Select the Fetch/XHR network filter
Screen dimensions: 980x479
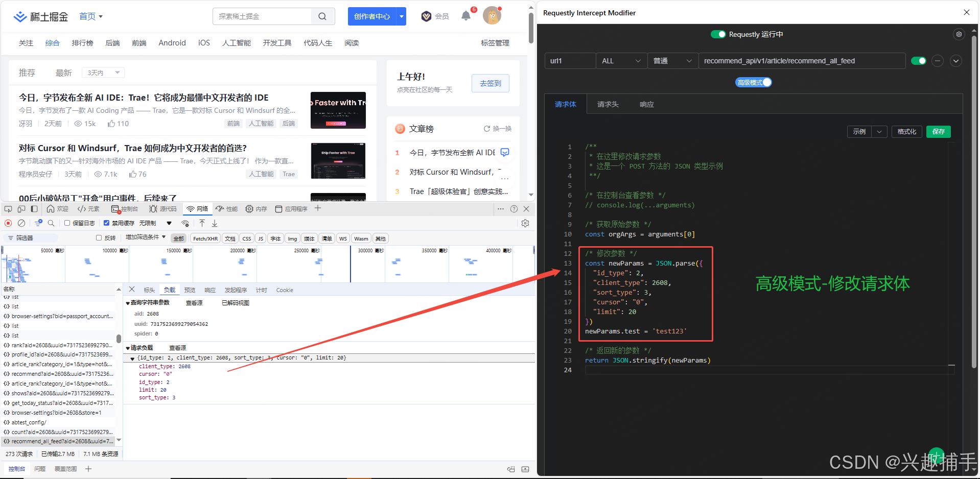pyautogui.click(x=205, y=238)
